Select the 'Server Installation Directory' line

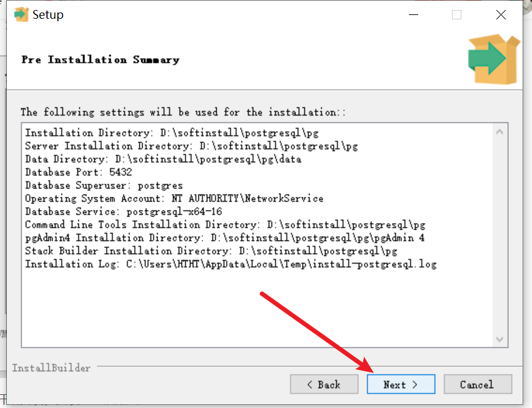pos(191,146)
